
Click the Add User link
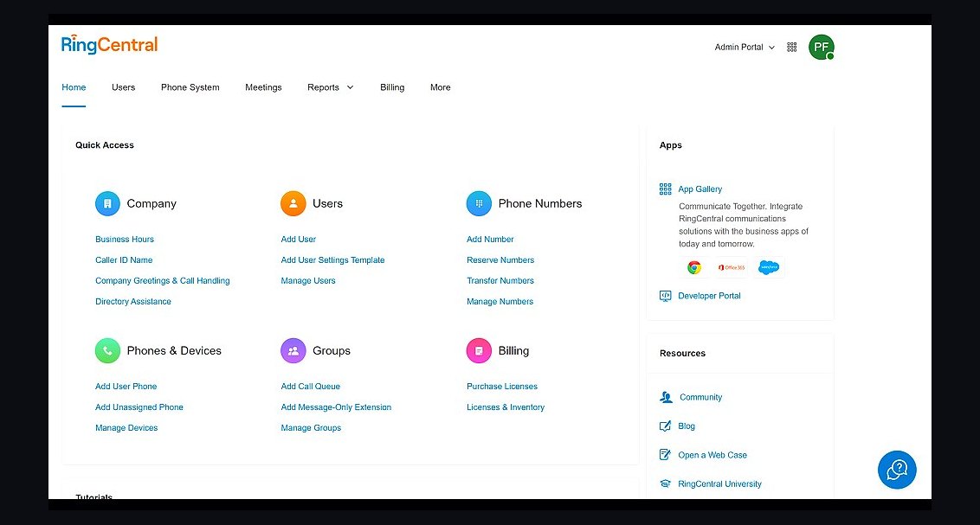[x=298, y=239]
